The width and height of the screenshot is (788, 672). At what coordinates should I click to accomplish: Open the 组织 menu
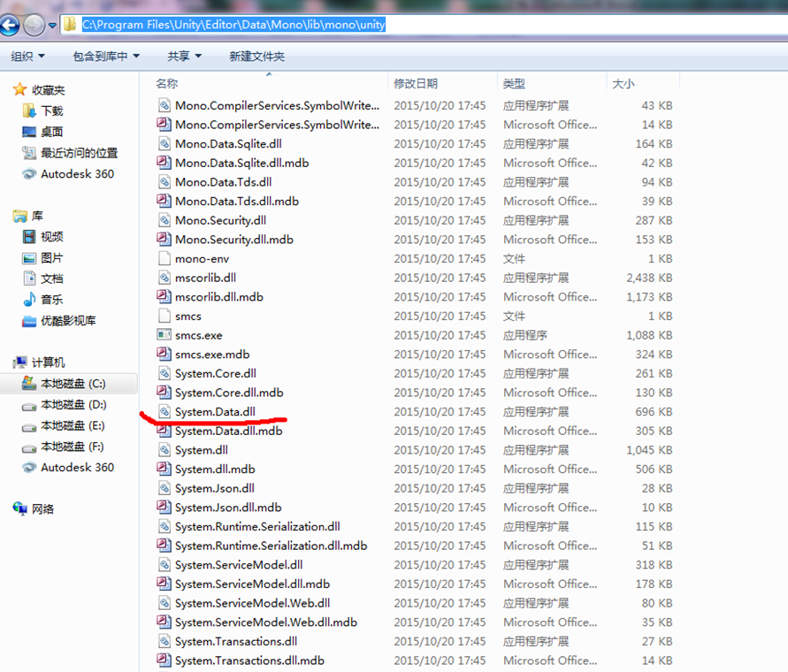(x=27, y=57)
